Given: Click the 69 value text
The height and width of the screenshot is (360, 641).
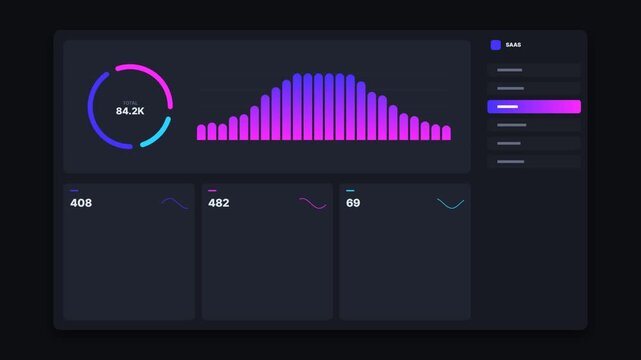Looking at the screenshot, I should click(x=353, y=203).
